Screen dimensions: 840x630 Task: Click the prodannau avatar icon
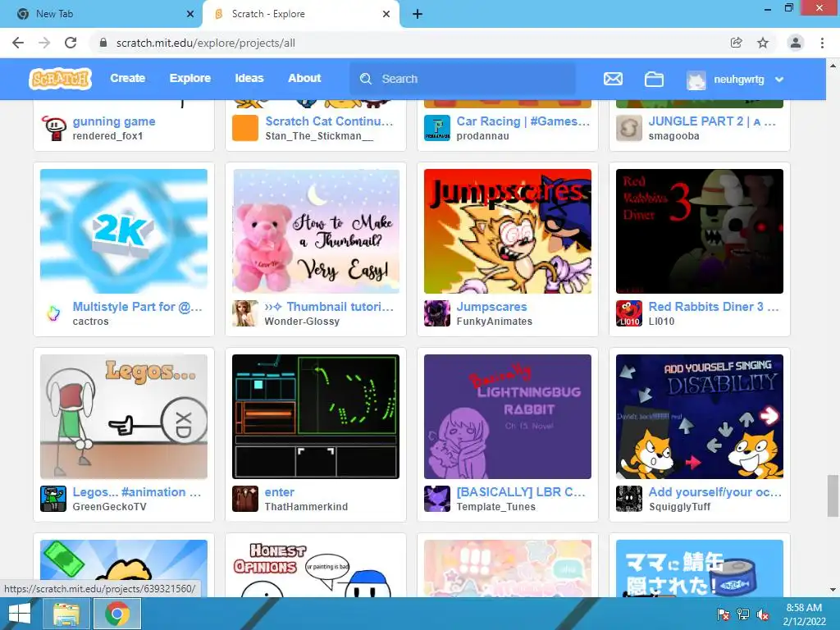(437, 128)
